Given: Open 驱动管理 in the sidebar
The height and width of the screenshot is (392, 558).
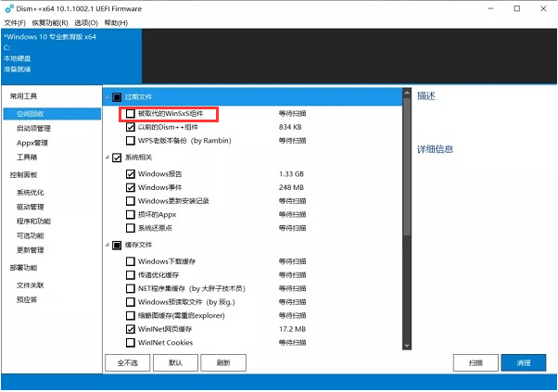Looking at the screenshot, I should click(x=31, y=207).
